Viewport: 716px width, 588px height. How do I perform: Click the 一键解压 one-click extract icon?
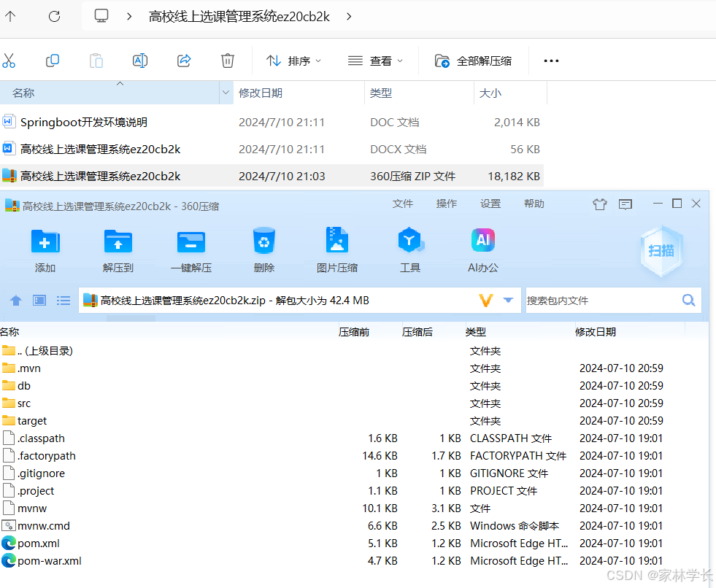point(191,251)
